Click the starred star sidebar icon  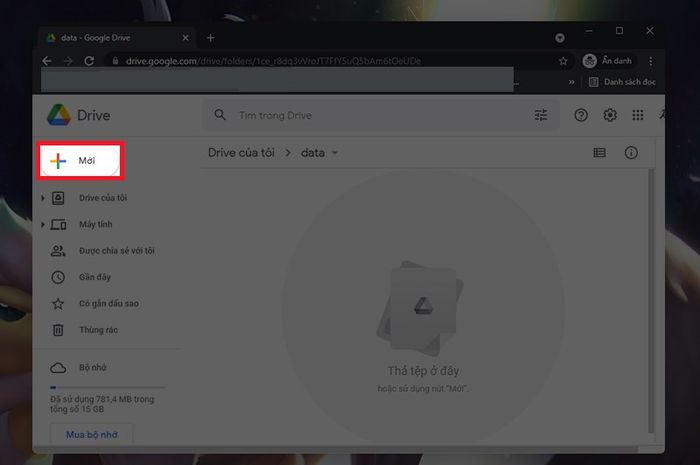58,304
